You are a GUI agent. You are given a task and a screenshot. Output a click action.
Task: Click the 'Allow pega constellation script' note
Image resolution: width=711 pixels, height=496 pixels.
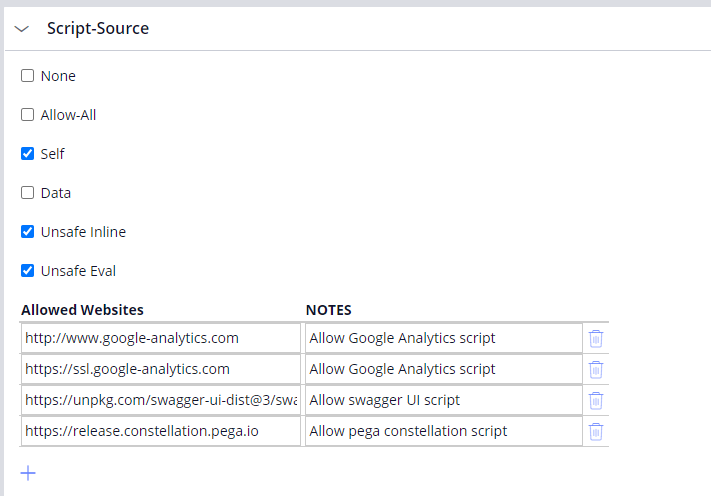pos(443,431)
